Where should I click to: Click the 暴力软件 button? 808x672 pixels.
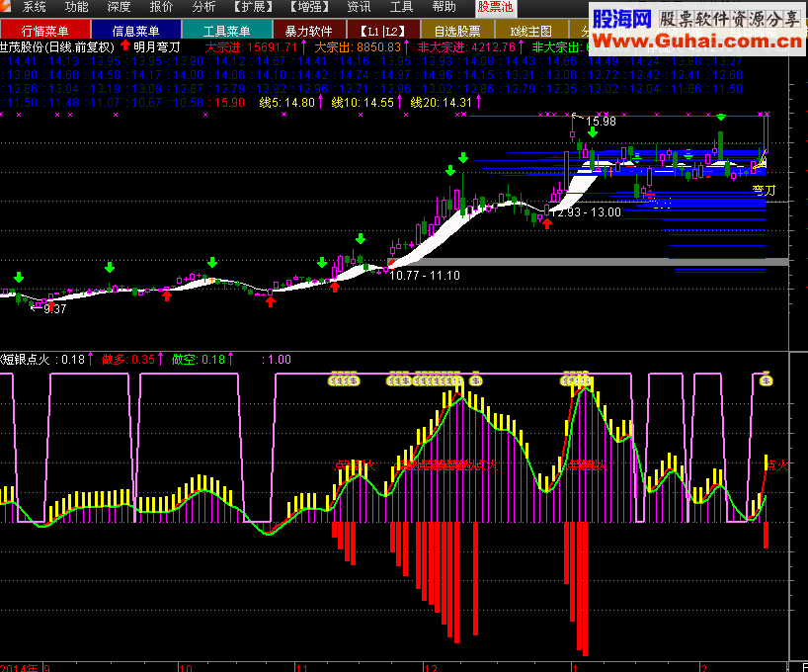point(308,31)
